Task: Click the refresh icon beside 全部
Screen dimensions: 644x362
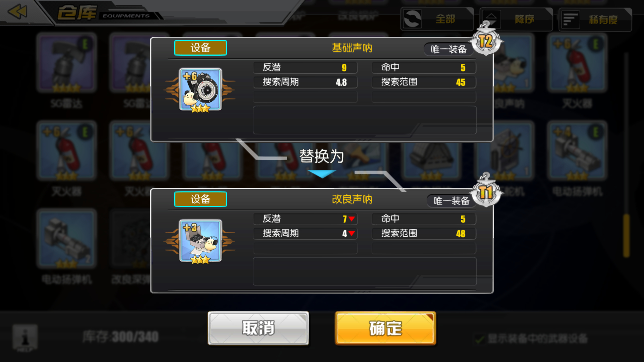Action: 412,19
